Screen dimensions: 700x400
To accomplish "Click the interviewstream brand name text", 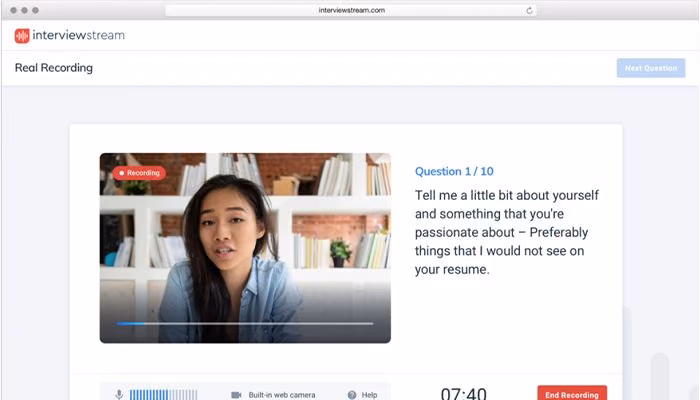I will pos(79,35).
